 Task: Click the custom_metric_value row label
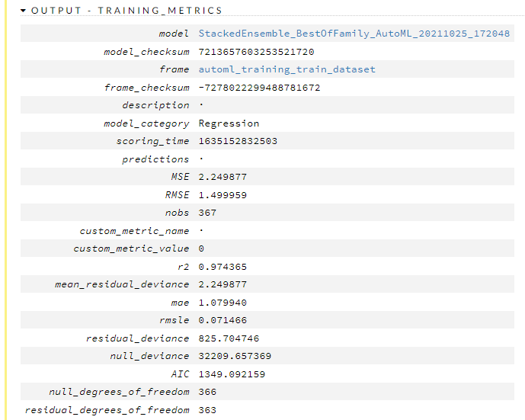[x=131, y=248]
